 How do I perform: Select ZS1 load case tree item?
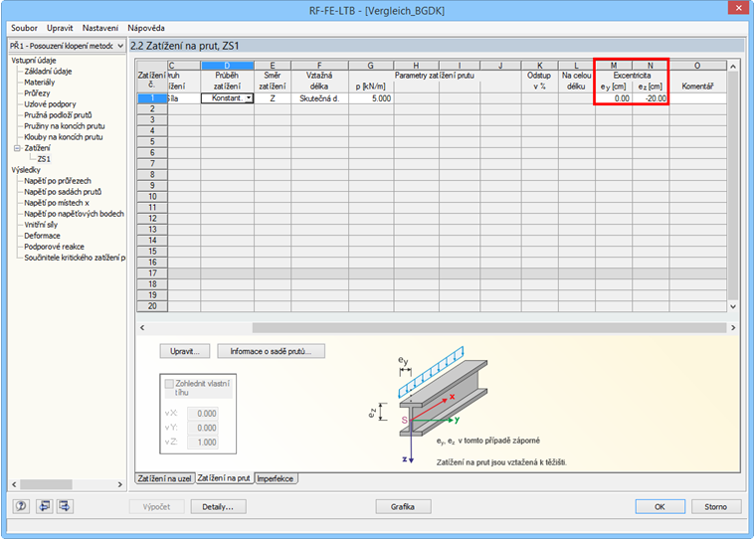click(x=44, y=159)
